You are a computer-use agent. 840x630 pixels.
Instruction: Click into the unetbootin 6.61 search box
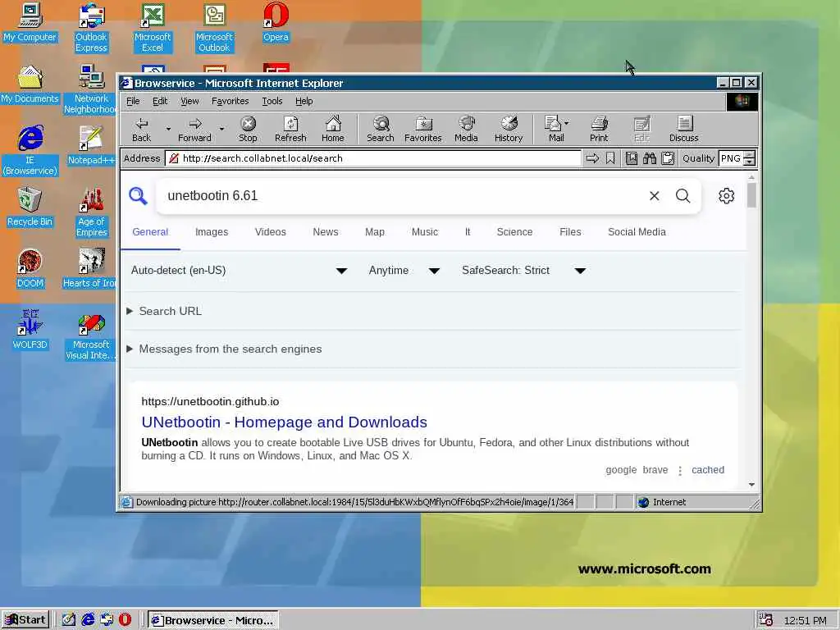tap(402, 195)
